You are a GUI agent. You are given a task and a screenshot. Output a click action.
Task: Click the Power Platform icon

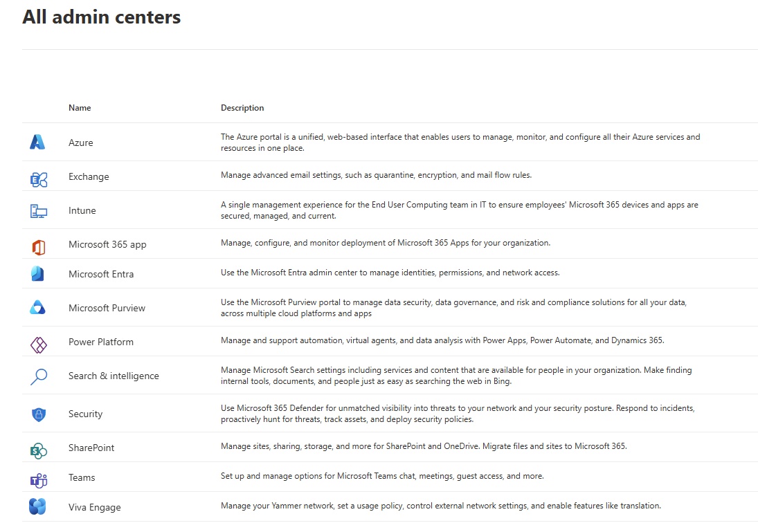pyautogui.click(x=38, y=344)
